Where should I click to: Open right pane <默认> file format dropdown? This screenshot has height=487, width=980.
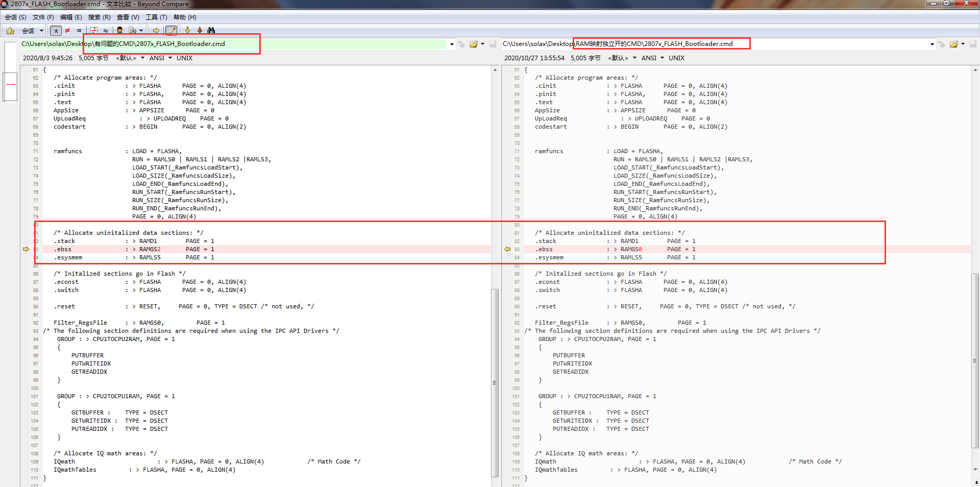point(622,58)
